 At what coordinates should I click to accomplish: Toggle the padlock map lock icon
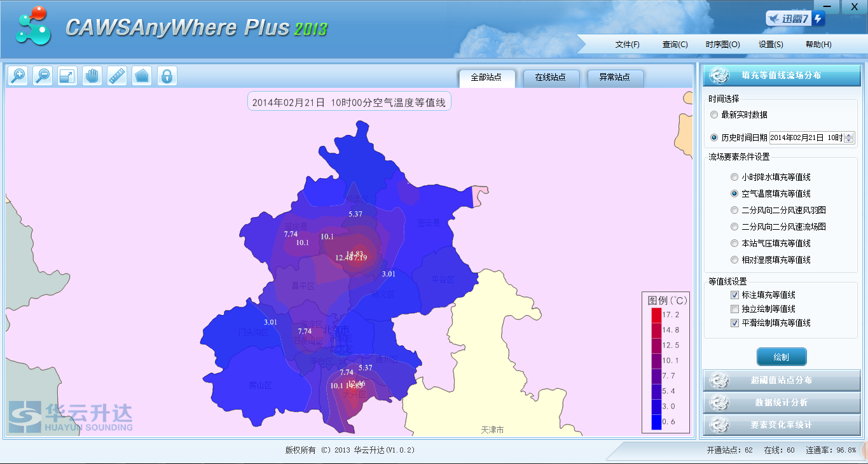tap(167, 76)
